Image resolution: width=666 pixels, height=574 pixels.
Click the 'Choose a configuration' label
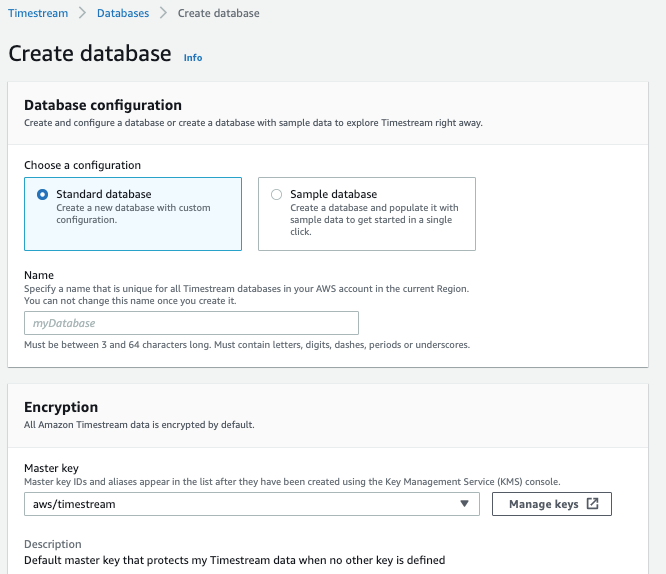point(82,165)
